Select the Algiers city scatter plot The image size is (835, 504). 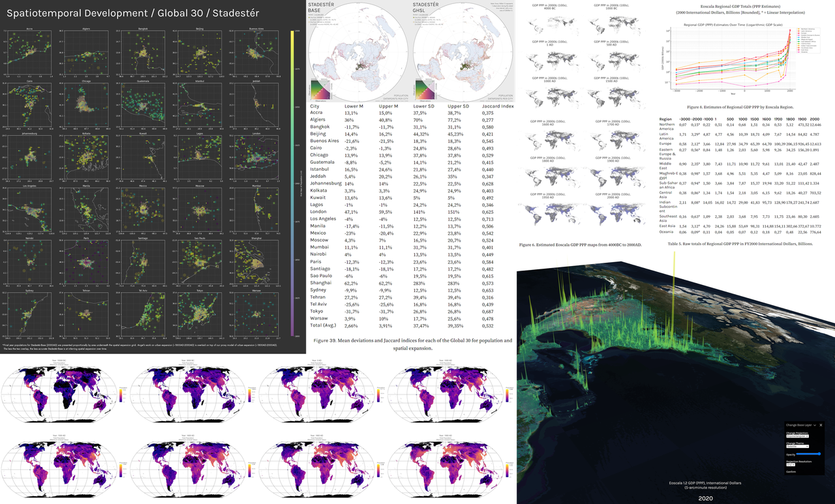click(87, 52)
